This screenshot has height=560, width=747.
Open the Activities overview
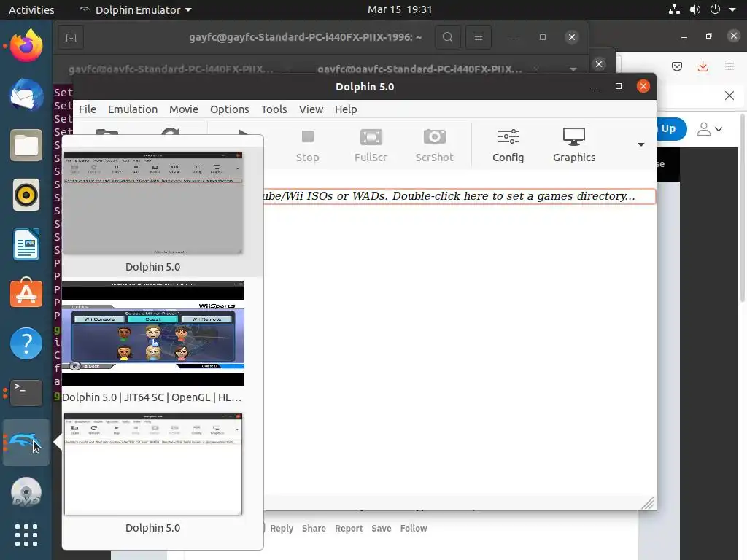coord(31,10)
